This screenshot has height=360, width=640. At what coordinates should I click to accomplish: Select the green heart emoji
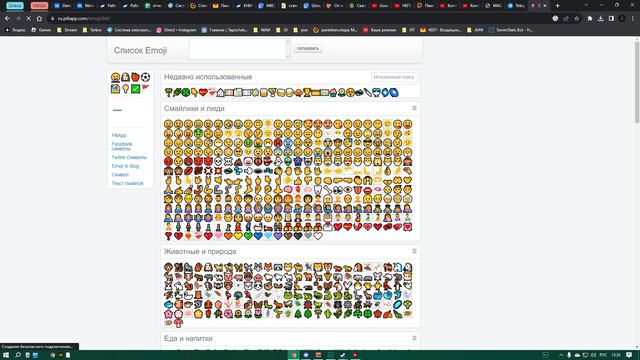pyautogui.click(x=248, y=236)
